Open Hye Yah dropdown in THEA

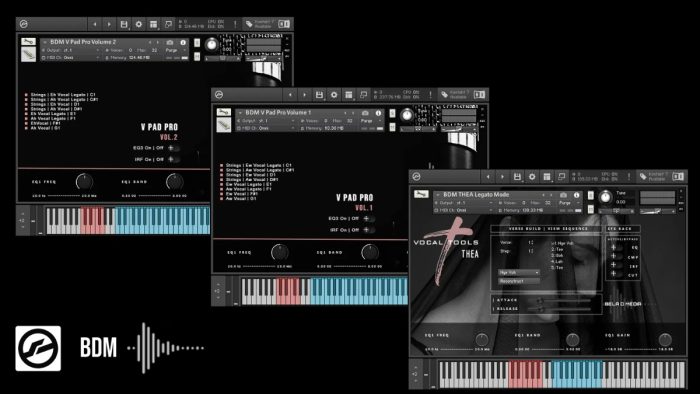pos(519,272)
